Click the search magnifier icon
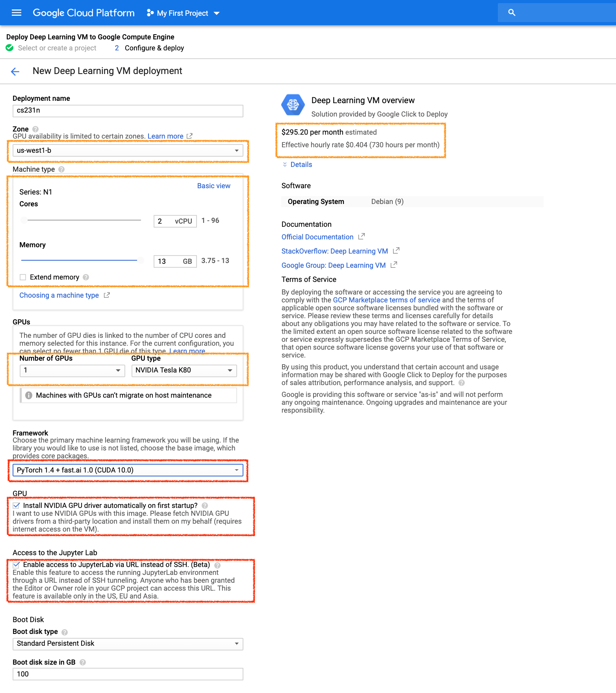616x693 pixels. (512, 13)
